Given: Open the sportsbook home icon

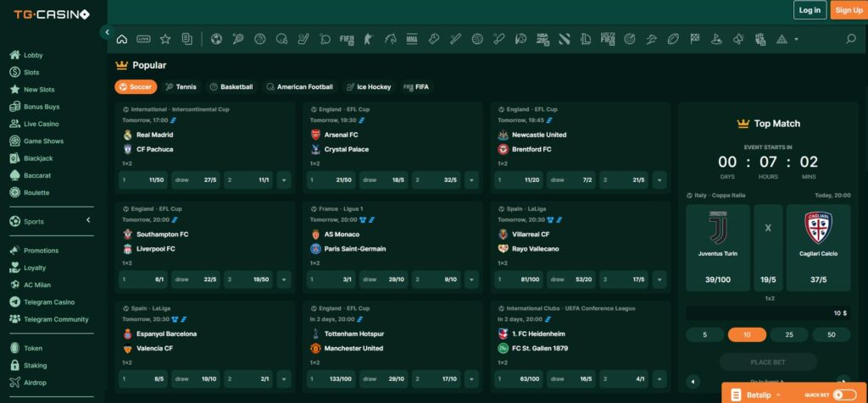Looking at the screenshot, I should pyautogui.click(x=122, y=39).
